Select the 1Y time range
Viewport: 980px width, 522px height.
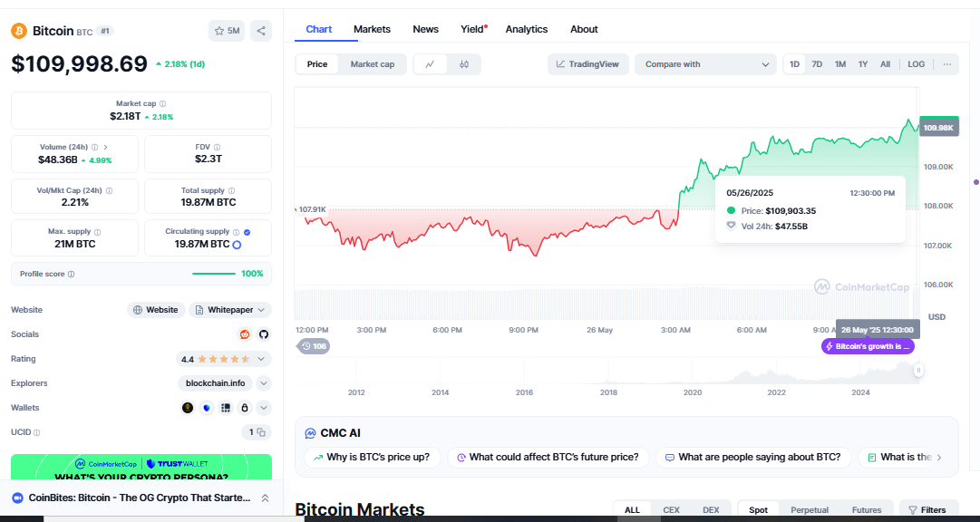click(863, 64)
